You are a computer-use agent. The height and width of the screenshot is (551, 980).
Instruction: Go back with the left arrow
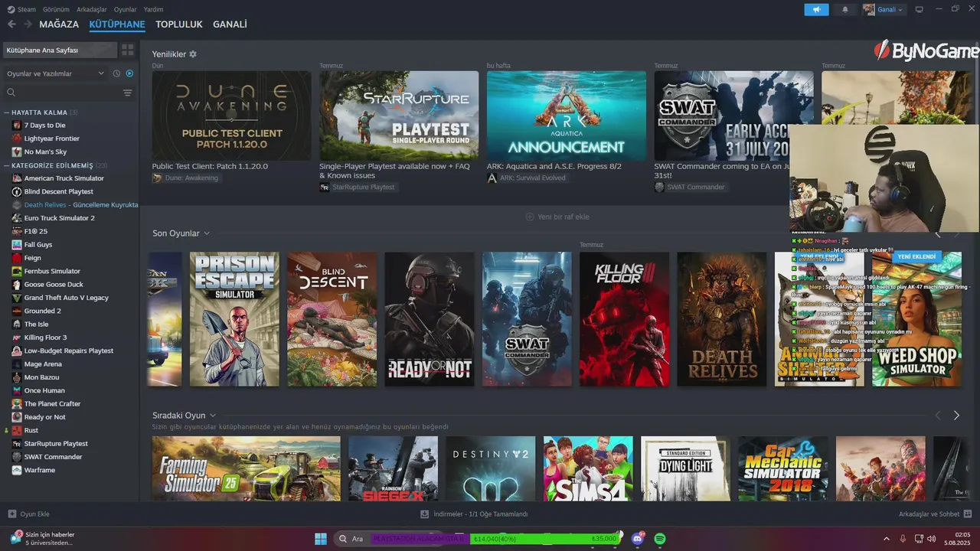click(11, 24)
